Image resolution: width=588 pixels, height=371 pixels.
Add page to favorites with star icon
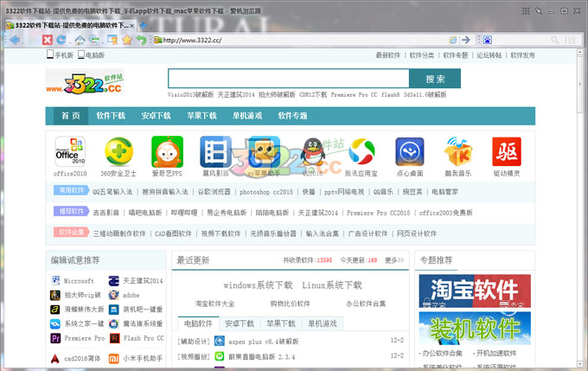click(x=127, y=40)
